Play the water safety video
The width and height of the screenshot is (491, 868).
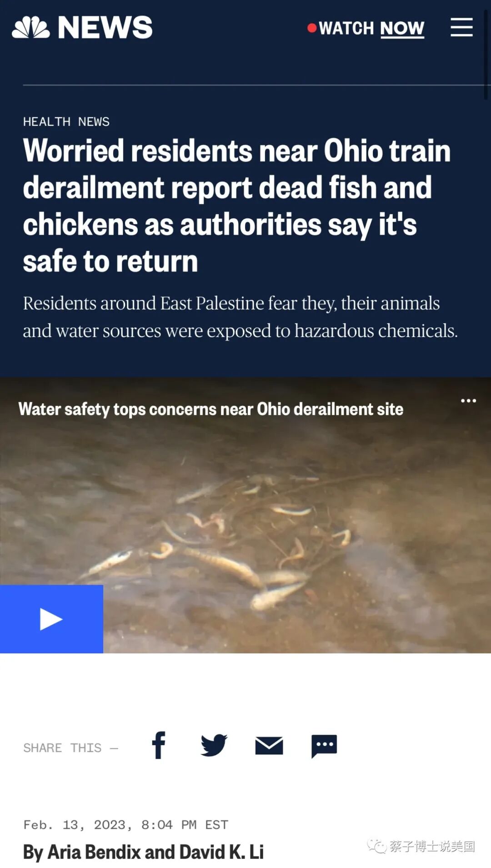(x=51, y=619)
